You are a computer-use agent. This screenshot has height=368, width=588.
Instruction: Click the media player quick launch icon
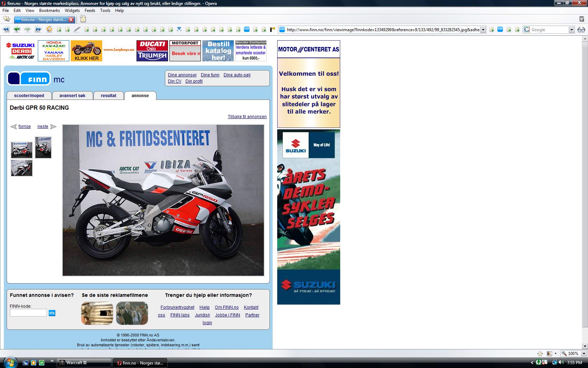(x=34, y=363)
